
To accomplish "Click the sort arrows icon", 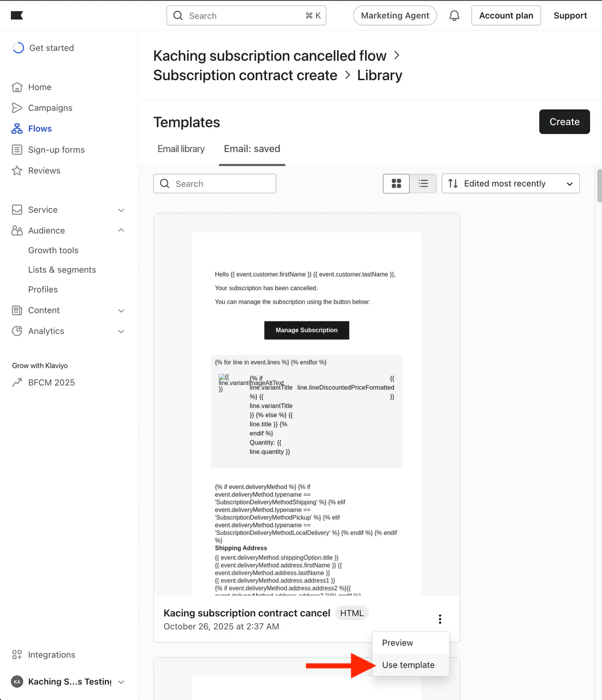I will [x=453, y=184].
